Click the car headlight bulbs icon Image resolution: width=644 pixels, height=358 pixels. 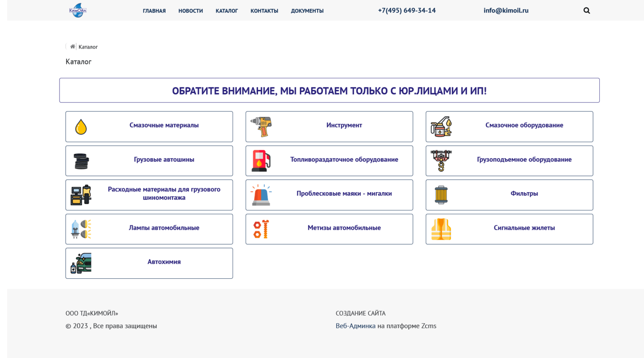[81, 229]
